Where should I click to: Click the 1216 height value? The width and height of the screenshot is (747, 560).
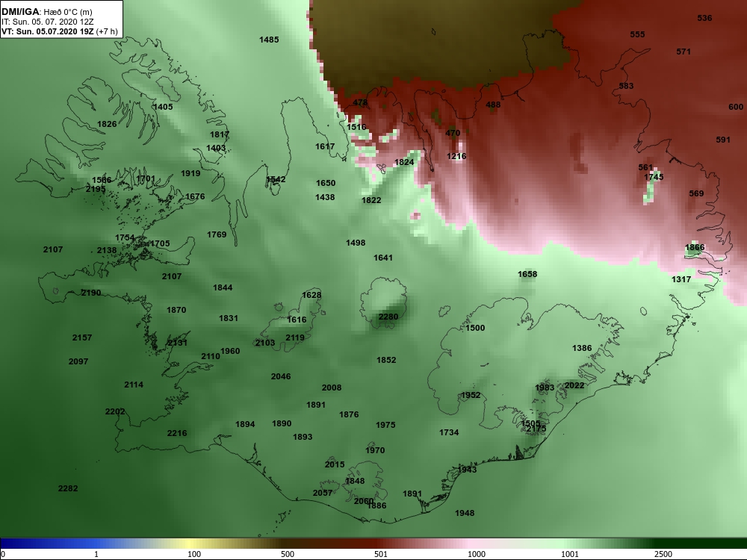pyautogui.click(x=456, y=156)
